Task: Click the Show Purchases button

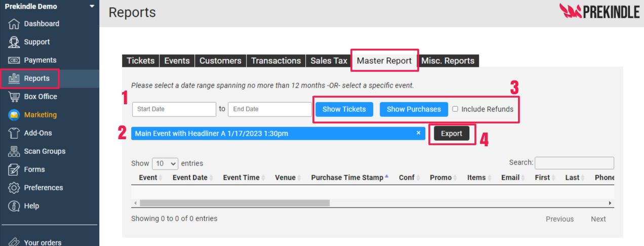Action: pyautogui.click(x=414, y=109)
